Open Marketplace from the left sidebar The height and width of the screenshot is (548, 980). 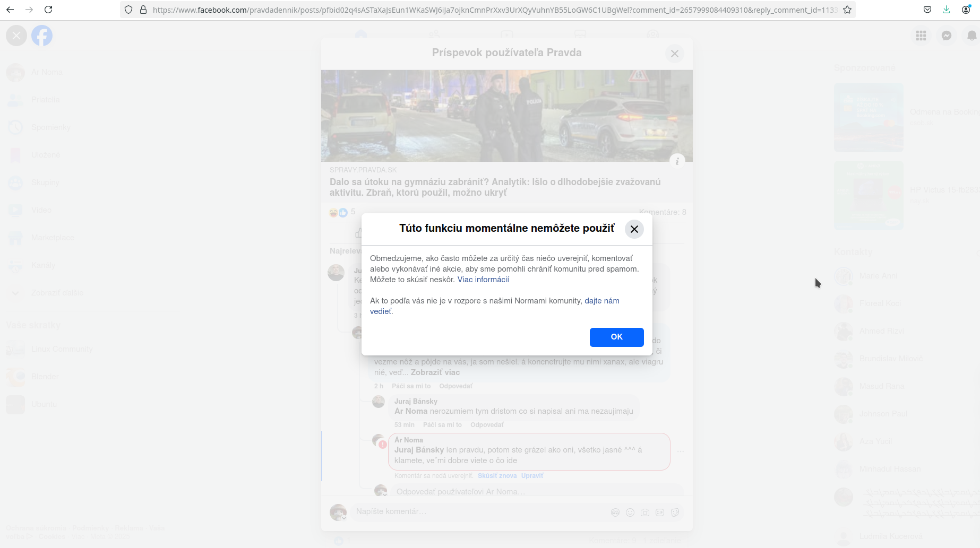coord(53,238)
